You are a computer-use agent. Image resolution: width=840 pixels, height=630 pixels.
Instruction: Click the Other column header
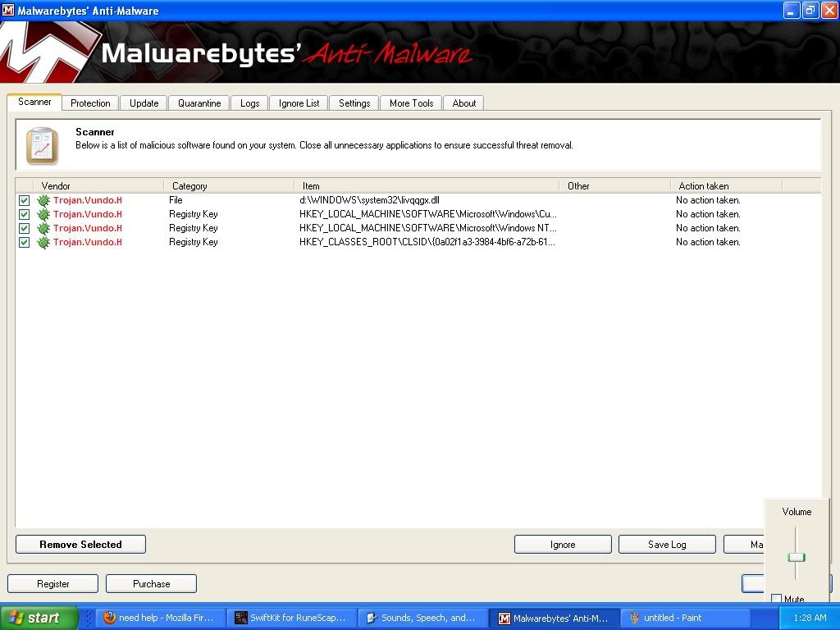(x=615, y=186)
